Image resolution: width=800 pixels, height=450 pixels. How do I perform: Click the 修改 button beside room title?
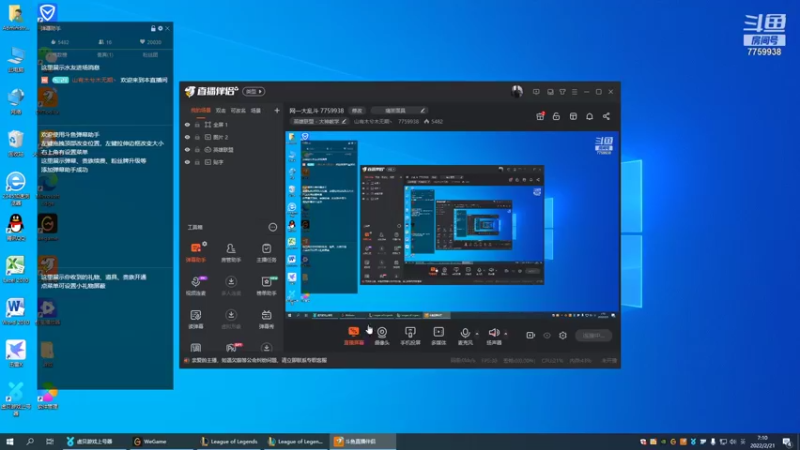[x=357, y=110]
